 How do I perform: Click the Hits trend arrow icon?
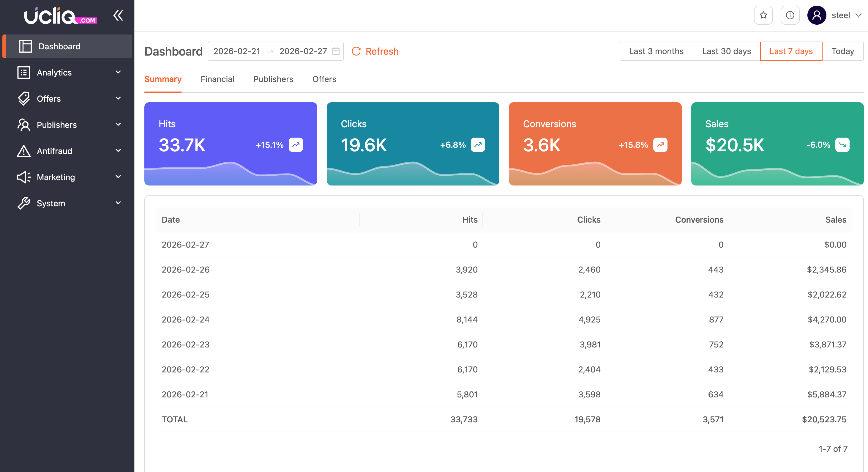[296, 145]
